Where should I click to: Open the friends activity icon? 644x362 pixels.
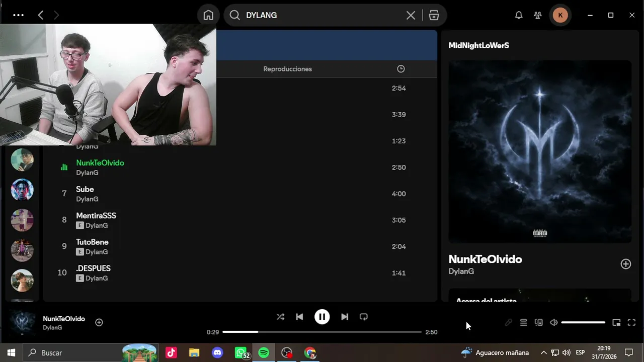(x=538, y=15)
